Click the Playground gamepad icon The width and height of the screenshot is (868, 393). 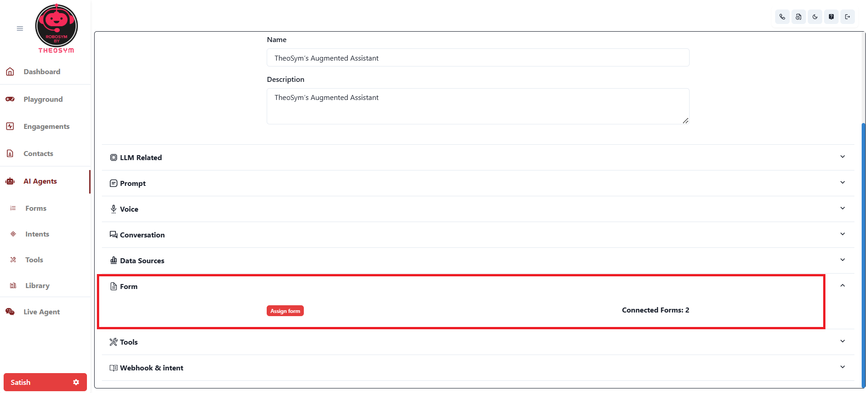tap(10, 99)
